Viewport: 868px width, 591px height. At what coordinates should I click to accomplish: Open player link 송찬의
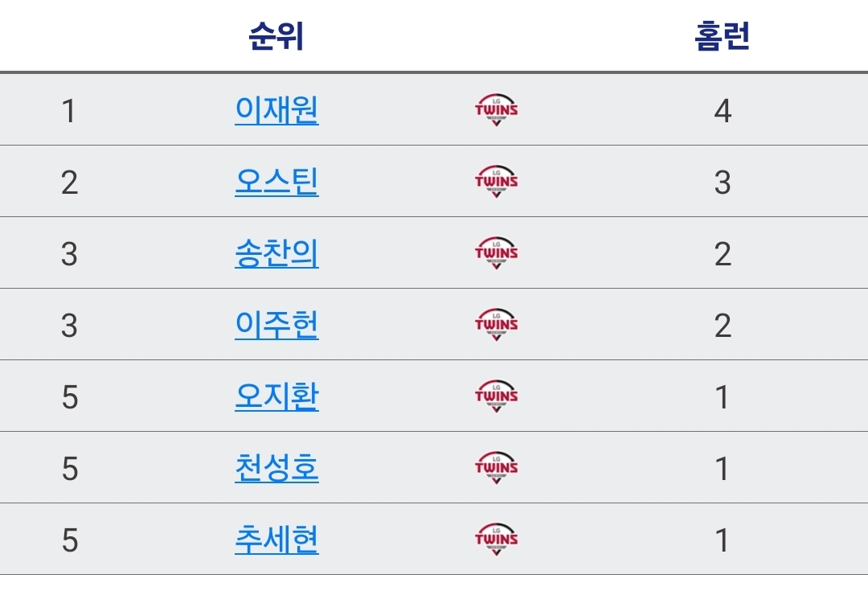(x=276, y=253)
